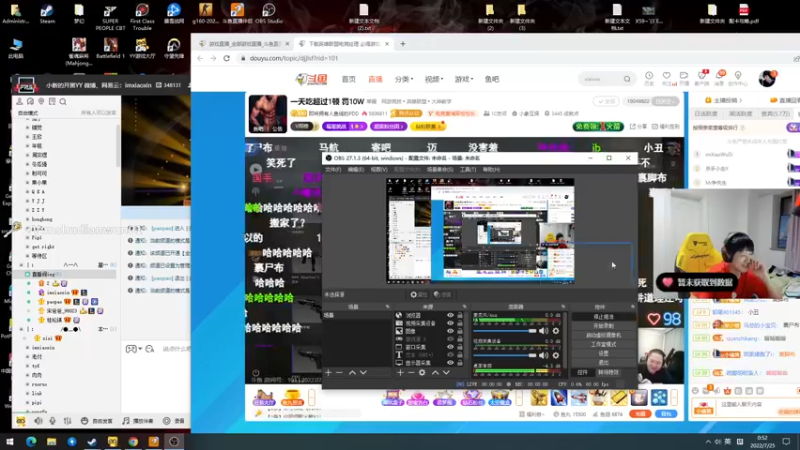Show the hidden text (T) source

(x=450, y=355)
